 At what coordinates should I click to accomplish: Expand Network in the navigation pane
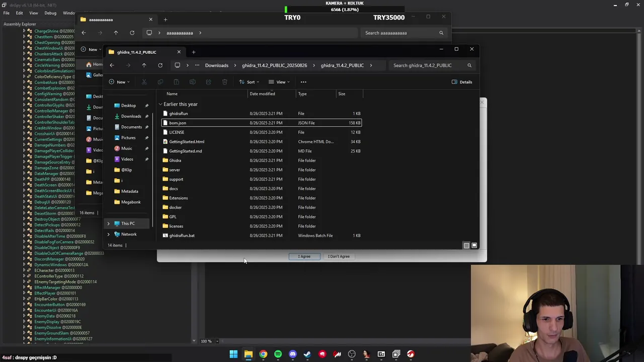click(x=108, y=234)
